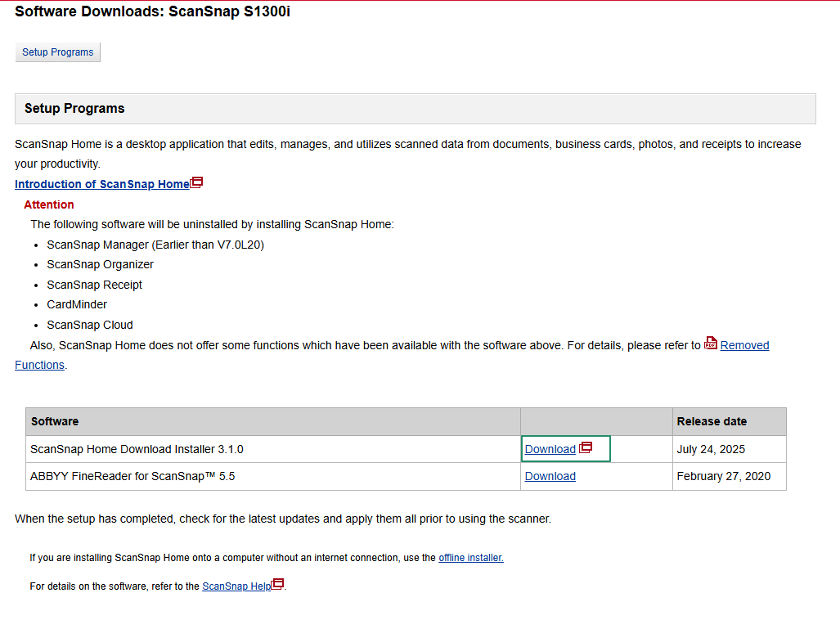Download ABBYY FineReader for ScanSnap 5.5

point(550,476)
